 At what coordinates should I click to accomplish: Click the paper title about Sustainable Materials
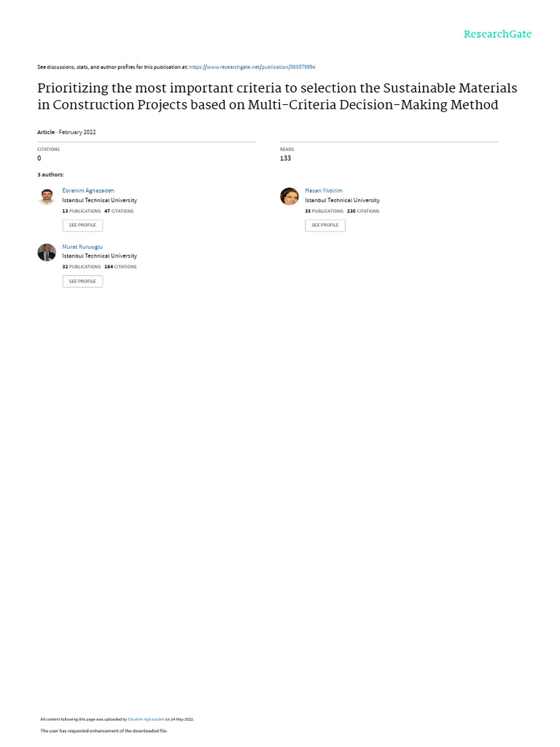[x=277, y=96]
